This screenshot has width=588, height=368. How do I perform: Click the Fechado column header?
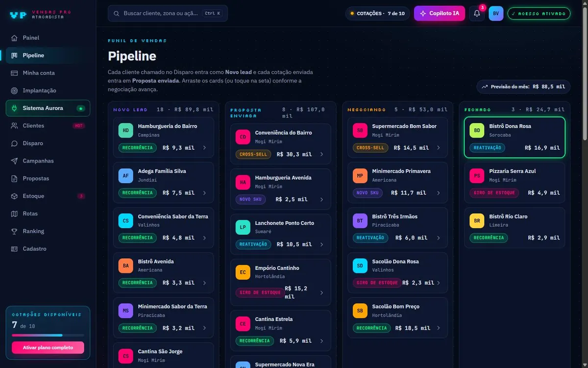point(478,109)
